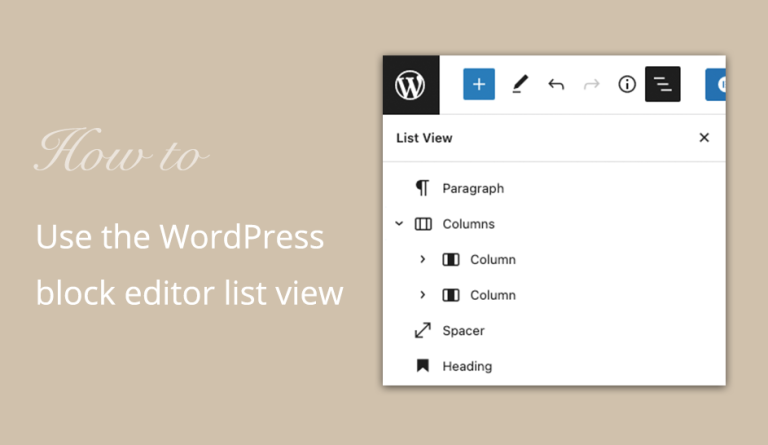Viewport: 768px width, 445px height.
Task: Select the Heading block label
Action: pos(467,366)
